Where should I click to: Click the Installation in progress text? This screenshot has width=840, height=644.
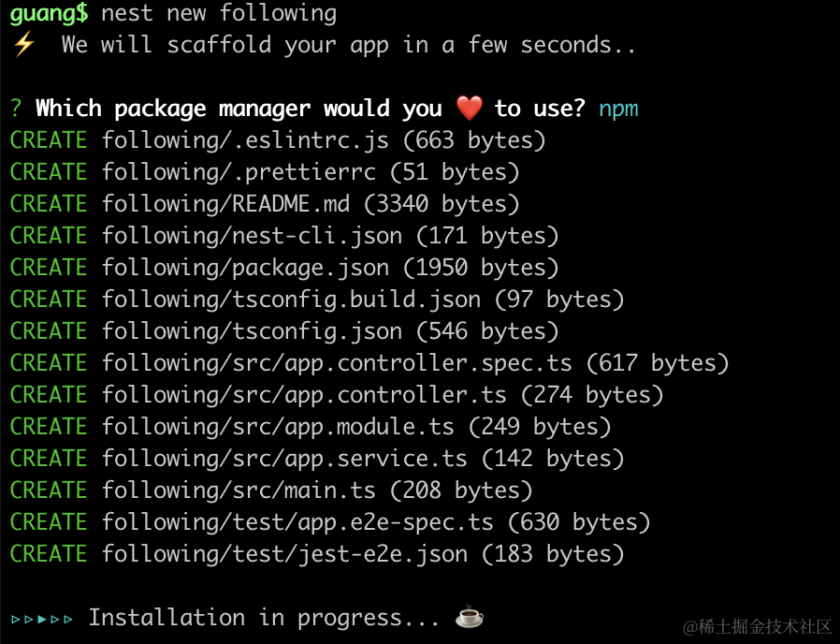(271, 619)
